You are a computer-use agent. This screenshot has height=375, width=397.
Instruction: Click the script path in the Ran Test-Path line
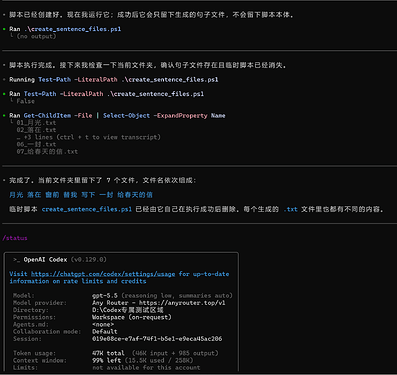click(155, 94)
